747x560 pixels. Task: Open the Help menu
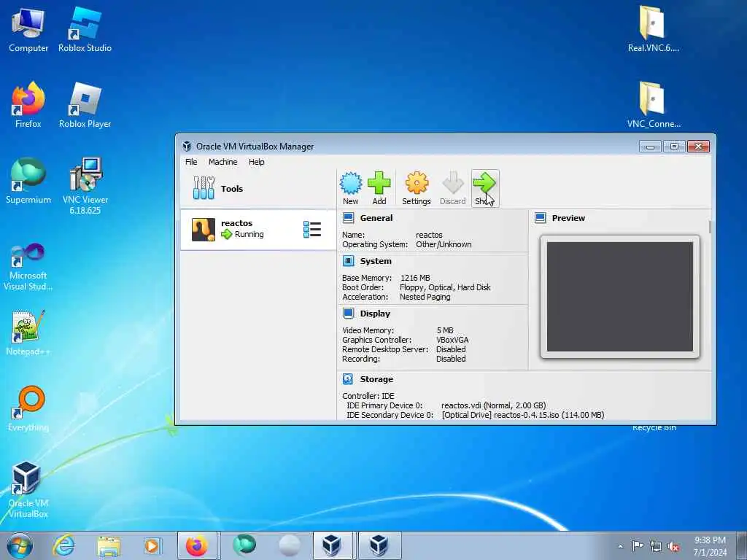pyautogui.click(x=256, y=162)
